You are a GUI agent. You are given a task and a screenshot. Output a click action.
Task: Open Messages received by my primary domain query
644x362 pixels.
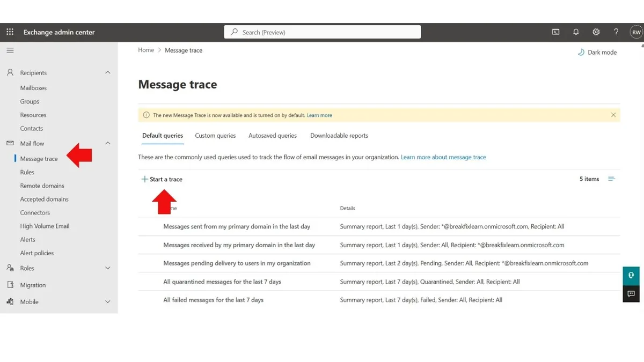[239, 245]
